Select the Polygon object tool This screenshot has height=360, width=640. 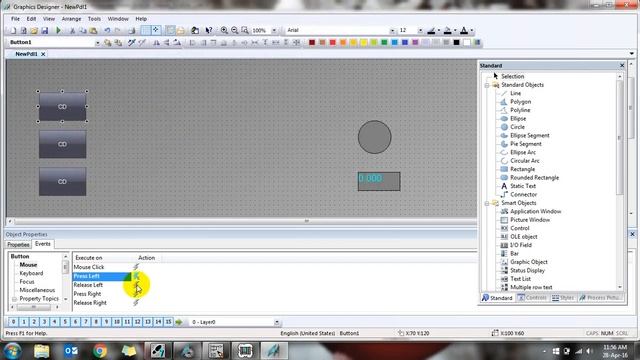pyautogui.click(x=520, y=102)
